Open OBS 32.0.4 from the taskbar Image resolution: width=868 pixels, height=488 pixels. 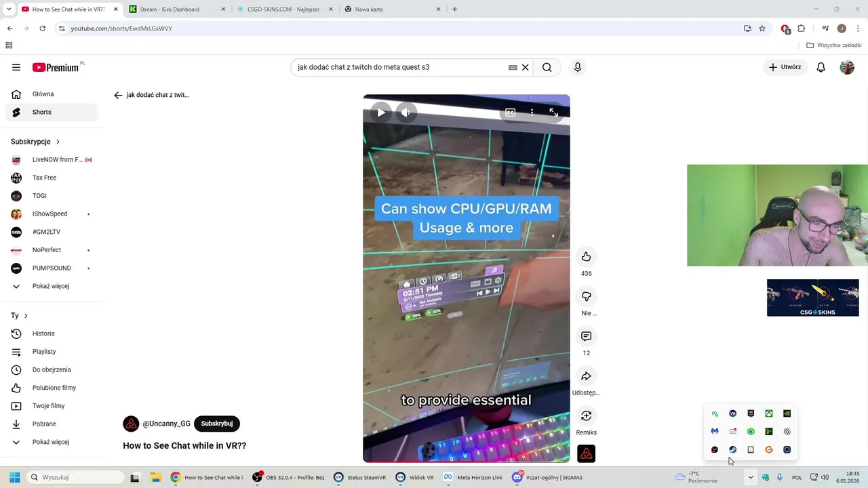[x=288, y=477]
